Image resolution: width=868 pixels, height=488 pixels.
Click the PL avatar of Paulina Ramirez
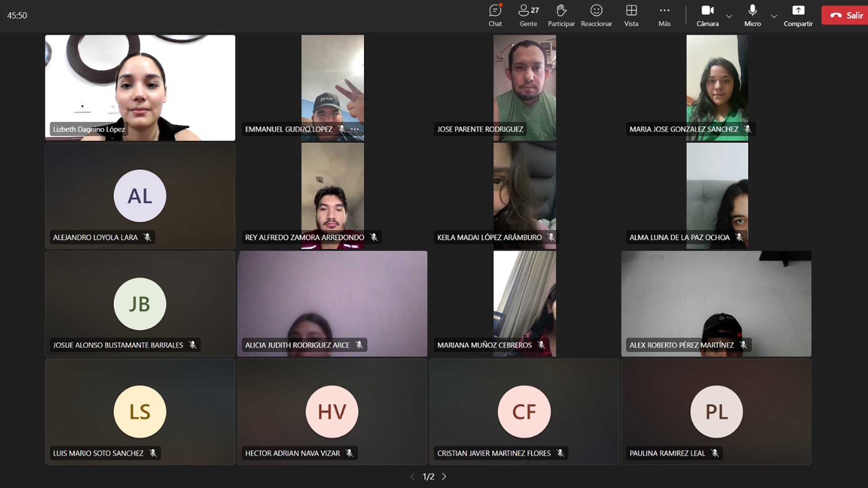(716, 412)
